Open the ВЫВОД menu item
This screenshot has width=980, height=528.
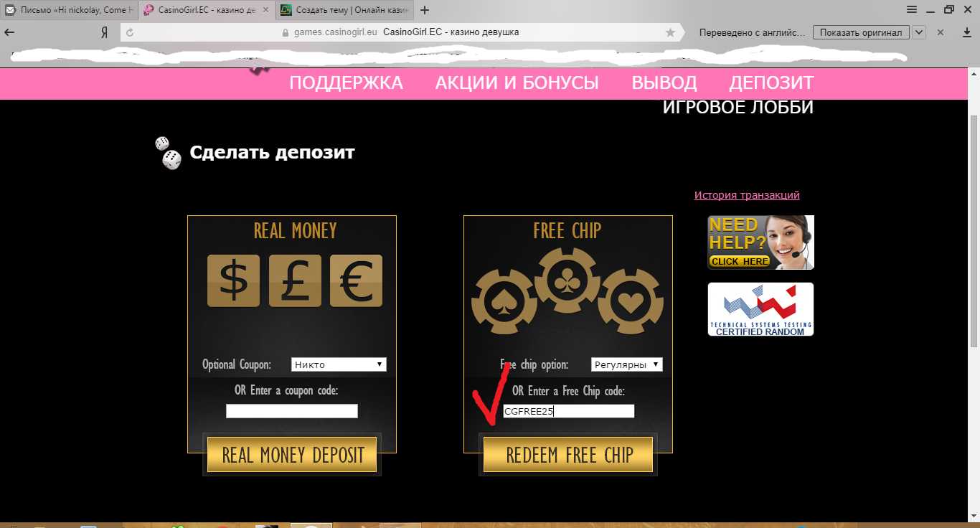pyautogui.click(x=664, y=83)
